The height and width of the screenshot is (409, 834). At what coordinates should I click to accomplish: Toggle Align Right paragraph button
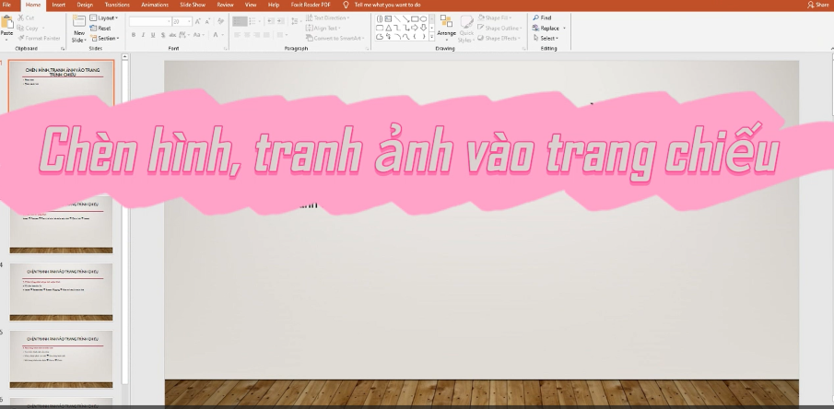(257, 35)
